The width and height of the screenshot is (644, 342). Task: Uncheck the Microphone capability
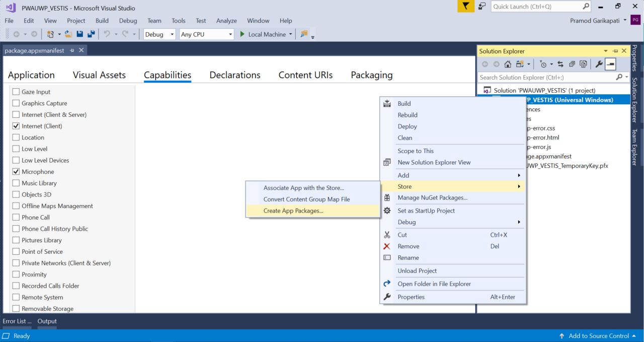(16, 171)
